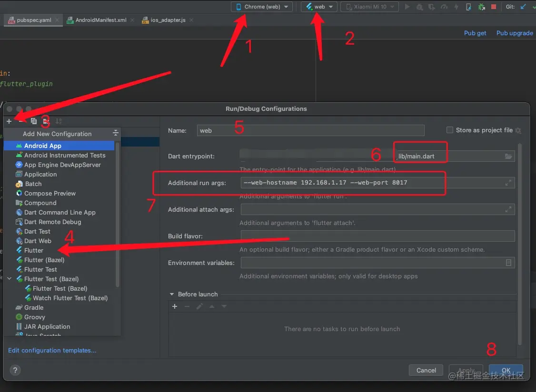Select the top-level Flutter Test configuration type

[x=59, y=270]
